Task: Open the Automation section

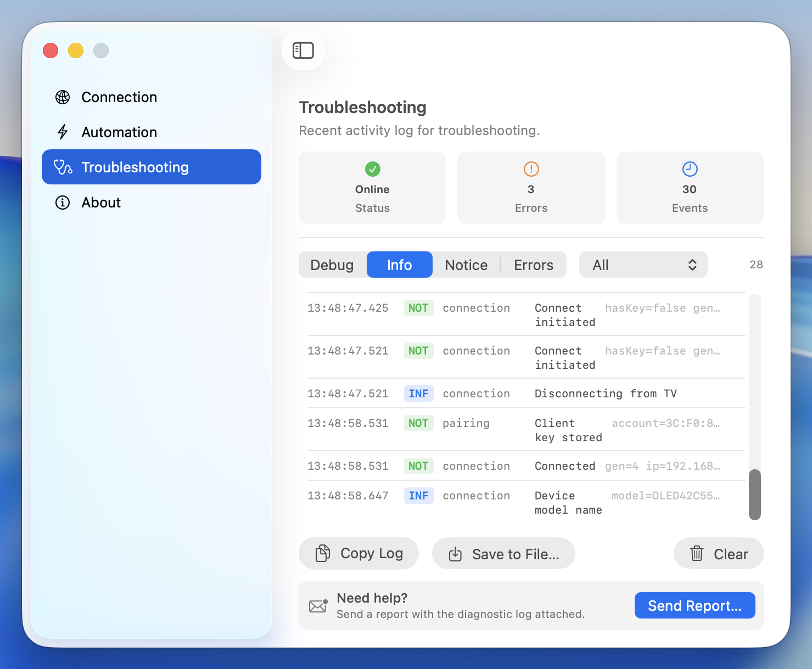Action: tap(152, 132)
